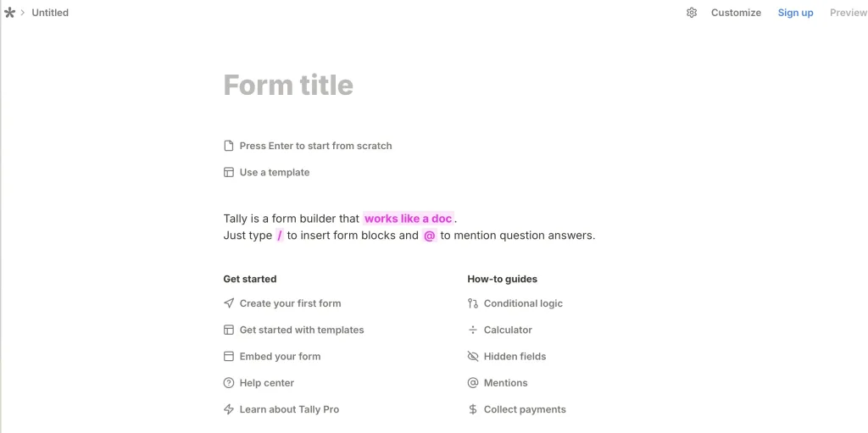Click the Tally asterisk logo icon

[9, 12]
